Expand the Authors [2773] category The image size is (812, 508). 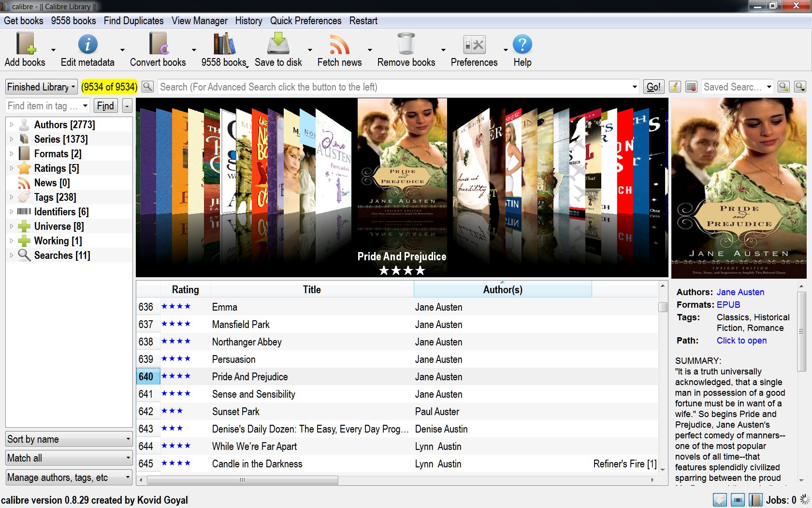click(12, 124)
